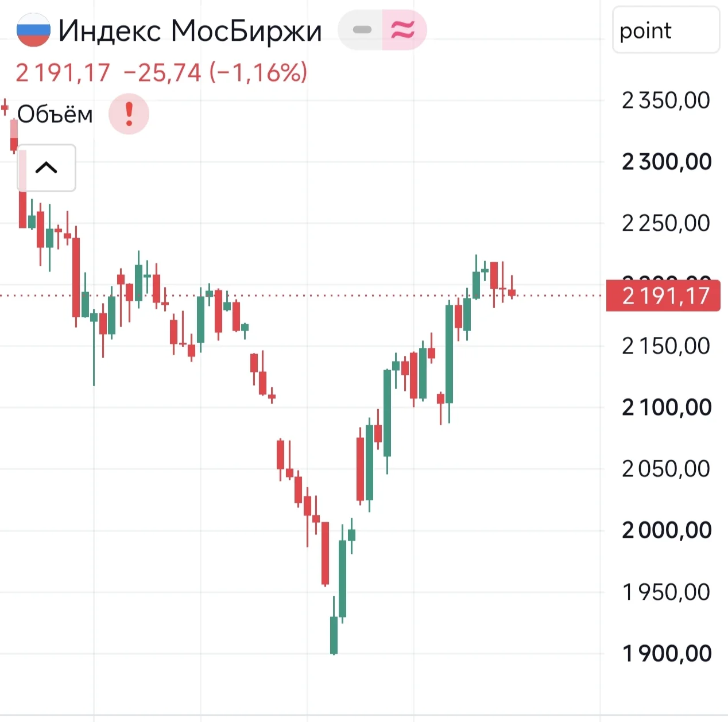
Task: Select the pink wavy lines toggle
Action: (404, 30)
